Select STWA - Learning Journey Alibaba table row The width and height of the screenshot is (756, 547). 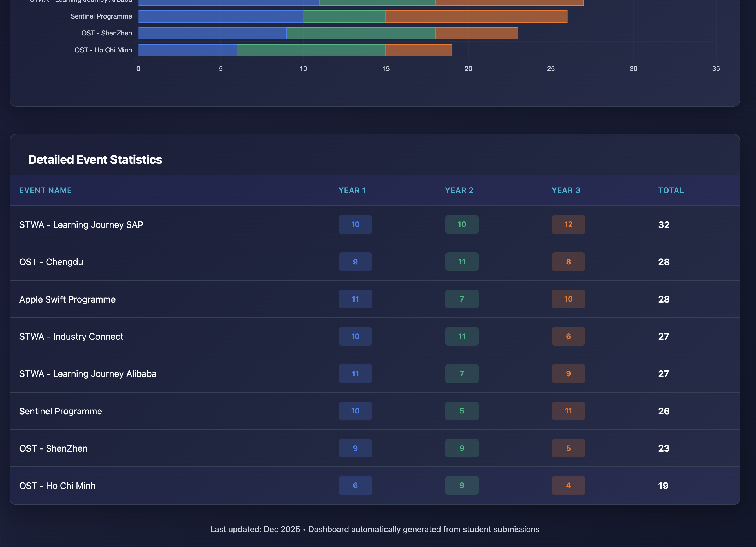click(88, 374)
